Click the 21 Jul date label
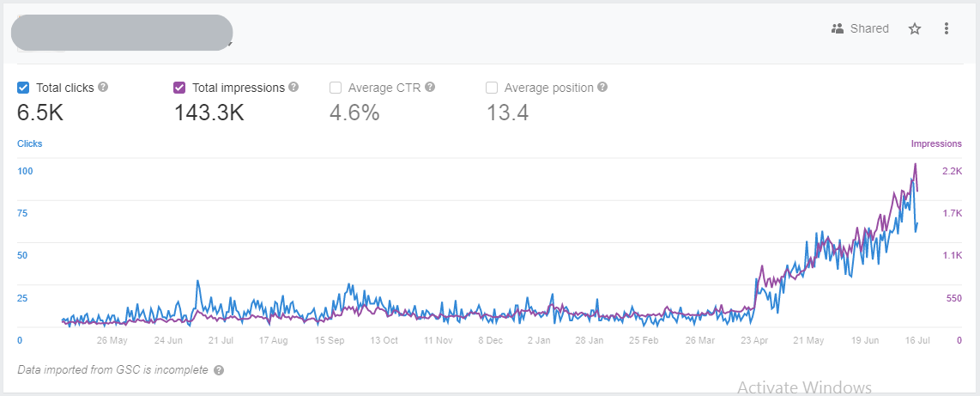Screen dimensions: 980x396 pos(221,340)
